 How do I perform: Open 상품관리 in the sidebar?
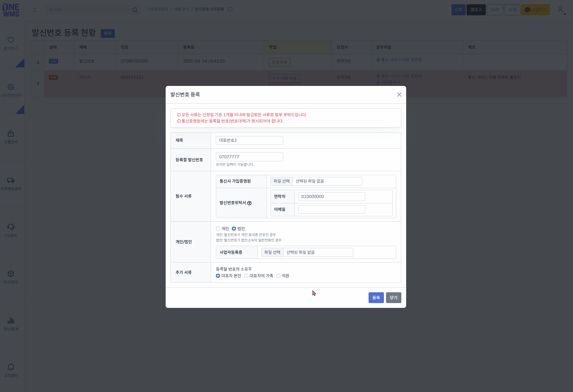(11, 137)
